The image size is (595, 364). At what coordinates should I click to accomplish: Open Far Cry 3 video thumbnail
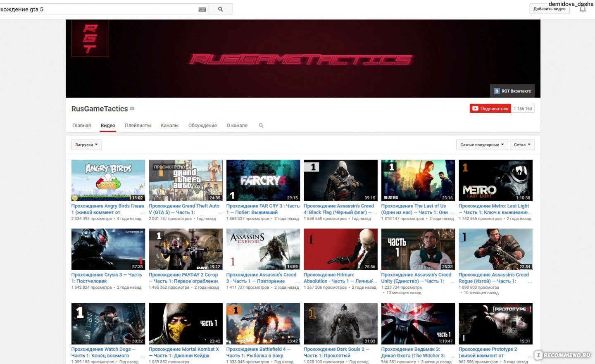tap(263, 181)
